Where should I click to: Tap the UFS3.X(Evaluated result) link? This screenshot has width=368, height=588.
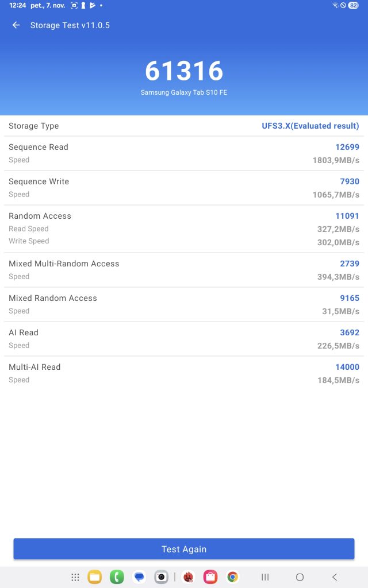click(310, 126)
